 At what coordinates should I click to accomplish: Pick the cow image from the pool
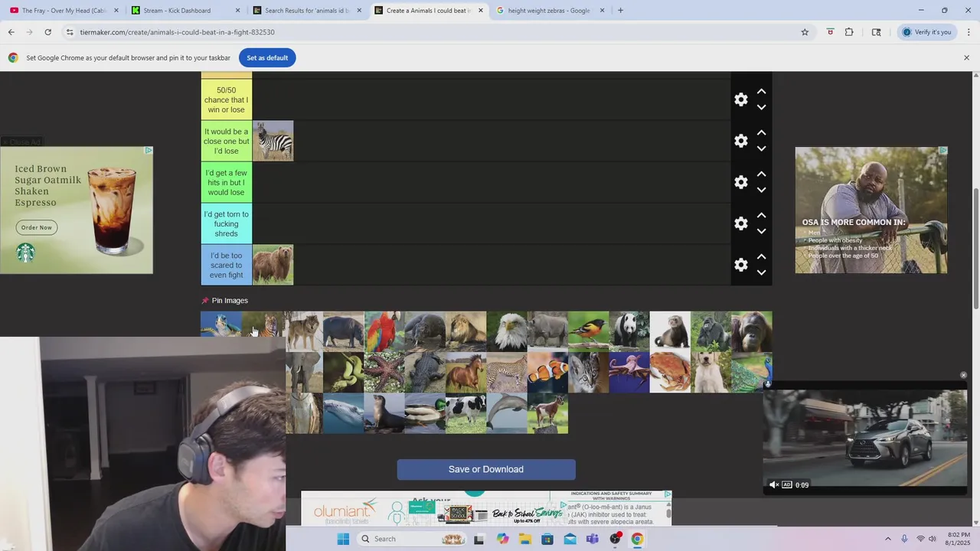[x=465, y=414]
